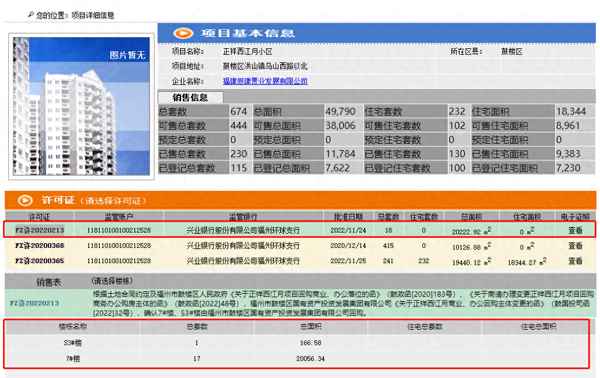Viewport: 600px width, 378px height.
Task: Click the approval date 2020/12/14
Action: click(x=348, y=246)
